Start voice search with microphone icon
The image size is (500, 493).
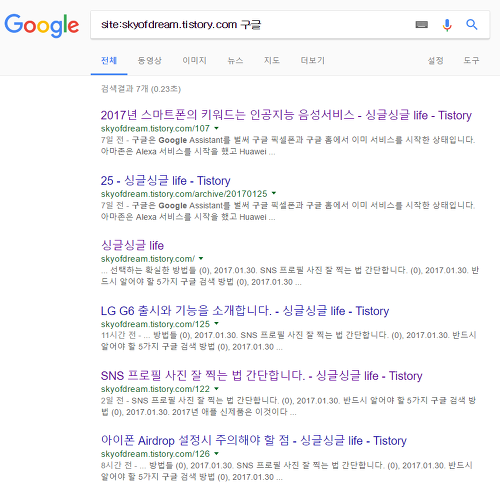point(447,25)
